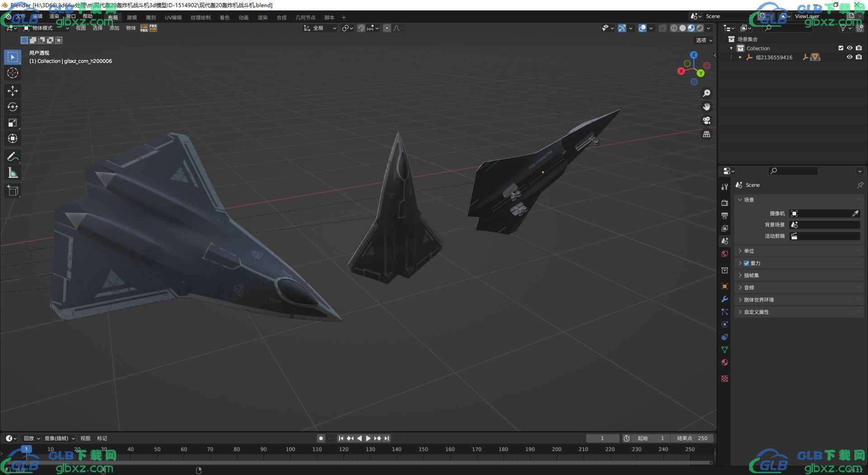The width and height of the screenshot is (868, 475).
Task: Activate the Annotate pencil tool
Action: (13, 157)
